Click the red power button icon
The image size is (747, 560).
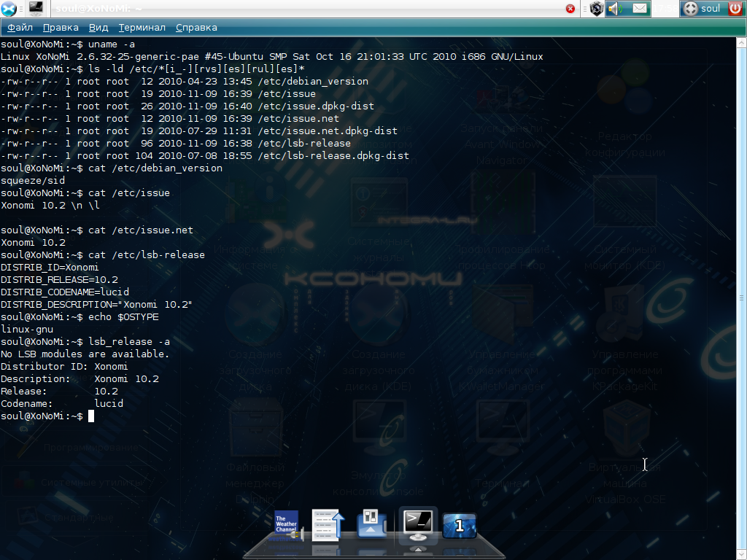pos(736,9)
